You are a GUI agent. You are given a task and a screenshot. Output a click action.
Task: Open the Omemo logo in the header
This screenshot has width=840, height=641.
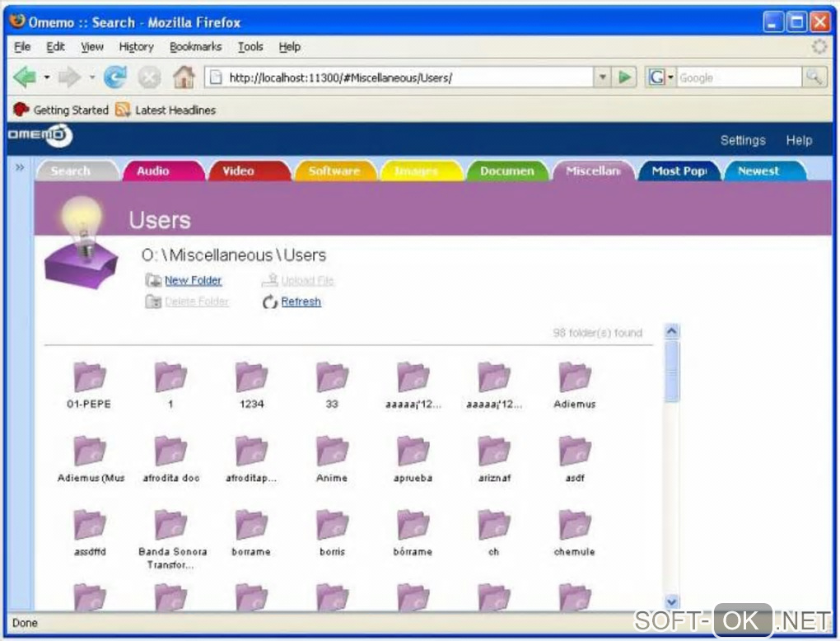click(40, 135)
